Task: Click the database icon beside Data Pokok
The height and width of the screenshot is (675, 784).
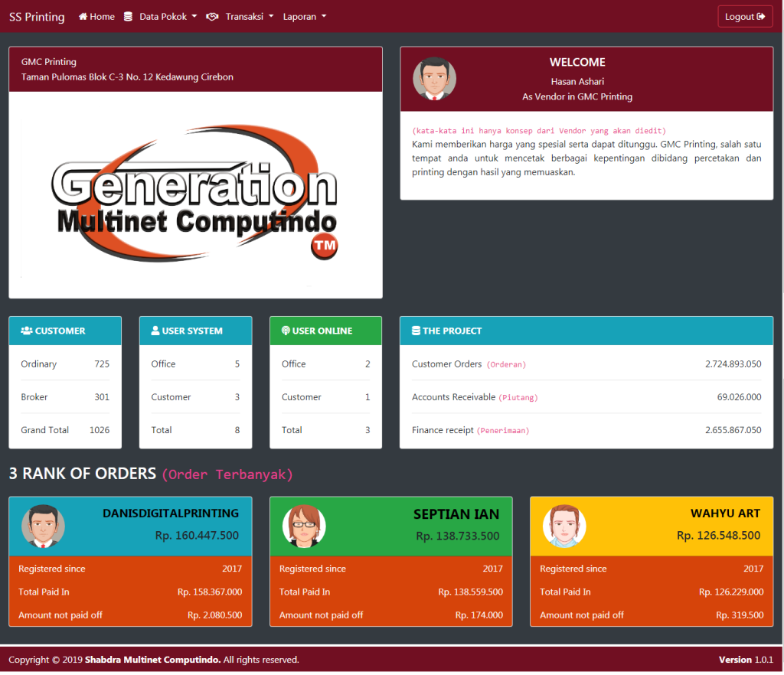Action: [x=128, y=17]
